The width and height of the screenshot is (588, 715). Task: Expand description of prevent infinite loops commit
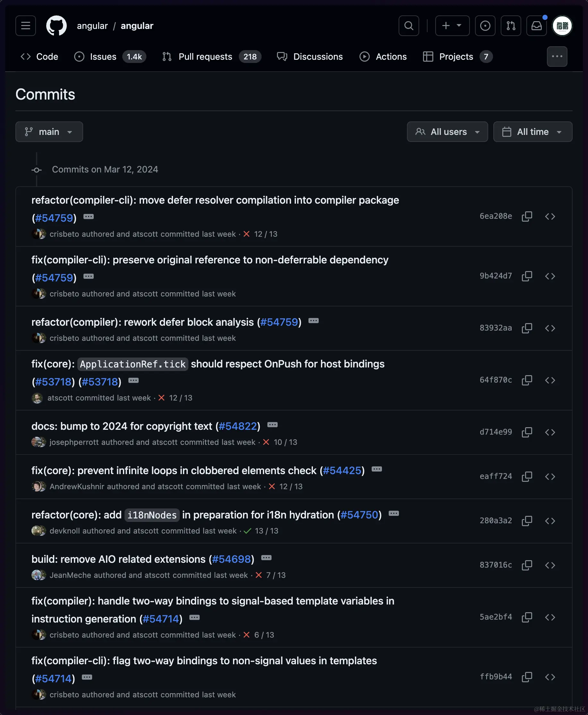point(376,469)
